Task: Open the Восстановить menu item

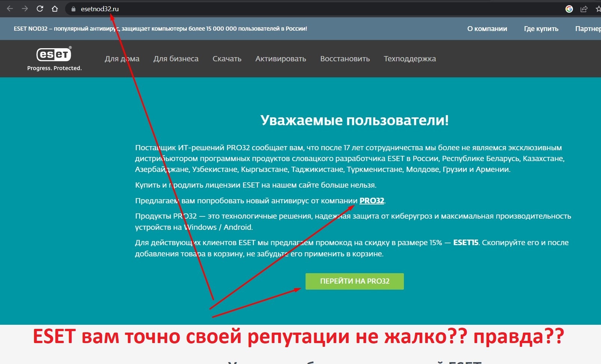Action: 345,59
